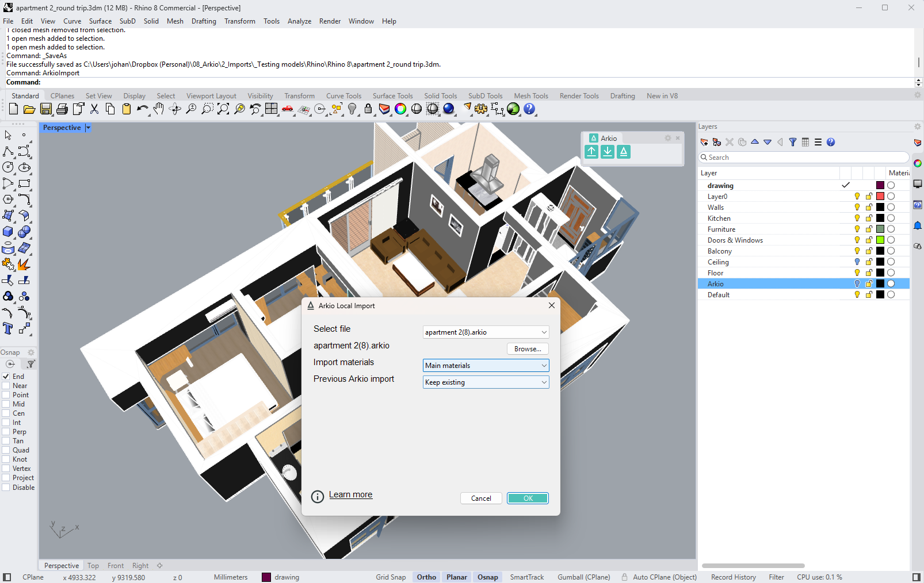The width and height of the screenshot is (924, 583).
Task: Open the Select file dropdown
Action: tap(486, 332)
